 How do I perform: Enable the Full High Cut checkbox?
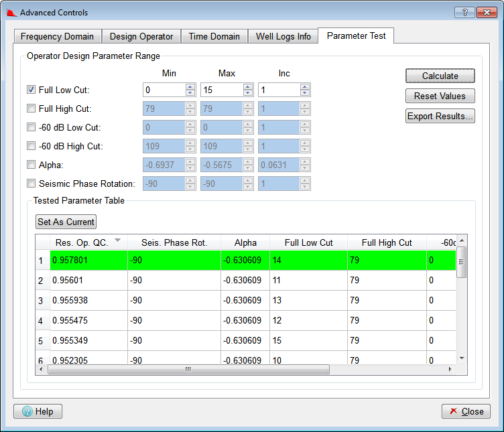(x=31, y=109)
